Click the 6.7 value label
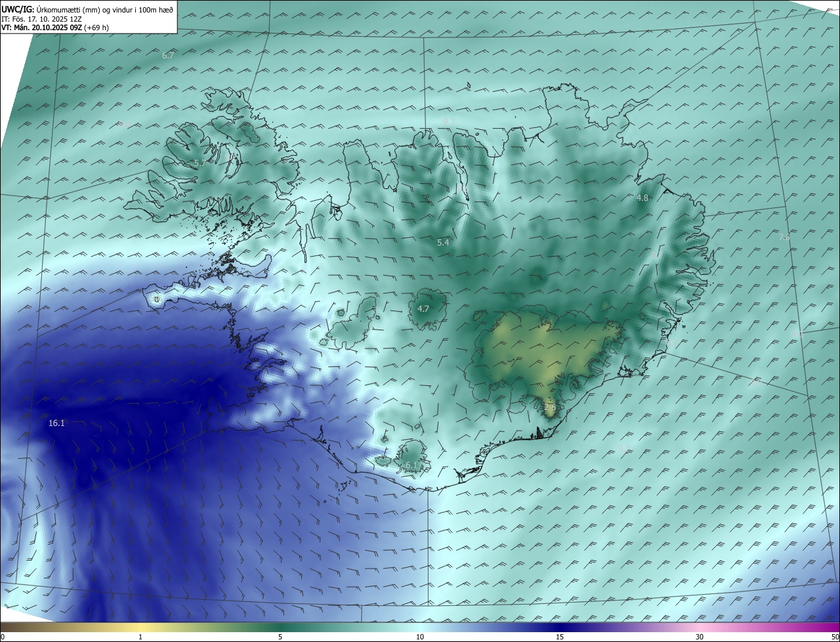 pos(168,56)
